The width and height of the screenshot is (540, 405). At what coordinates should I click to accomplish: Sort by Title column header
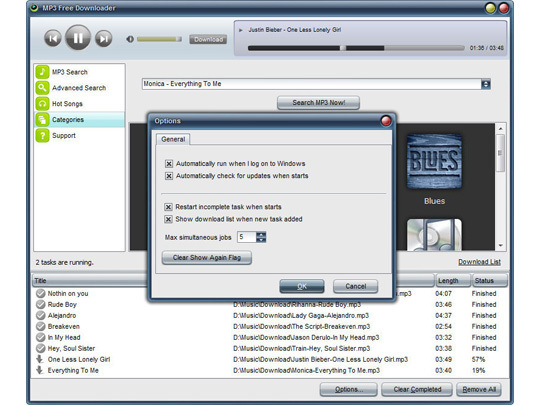tap(90, 281)
